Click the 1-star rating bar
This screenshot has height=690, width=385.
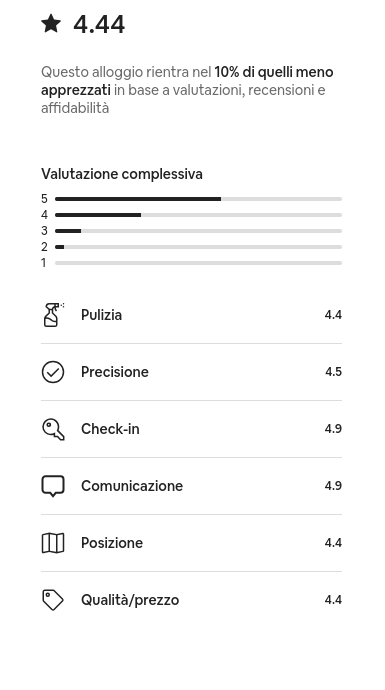[198, 263]
